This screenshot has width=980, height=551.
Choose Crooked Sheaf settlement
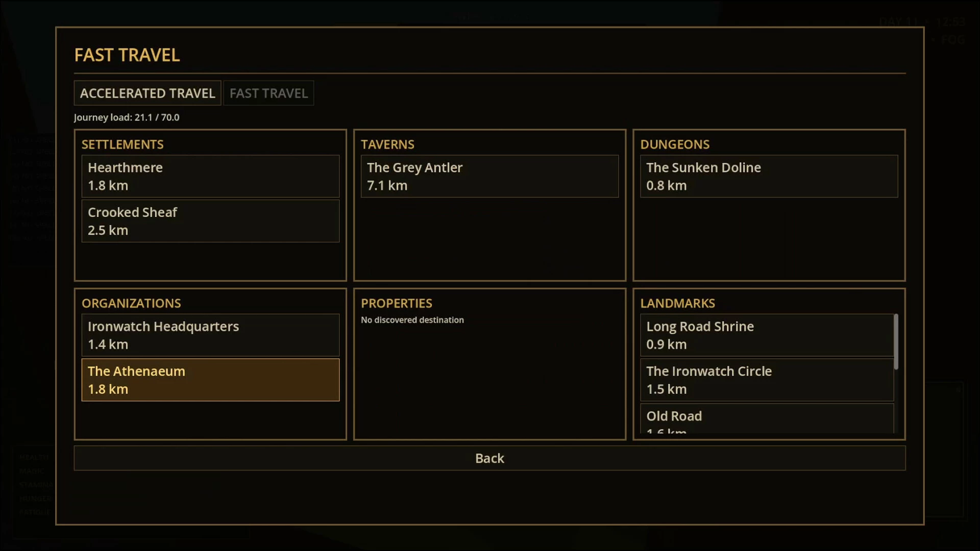point(210,221)
